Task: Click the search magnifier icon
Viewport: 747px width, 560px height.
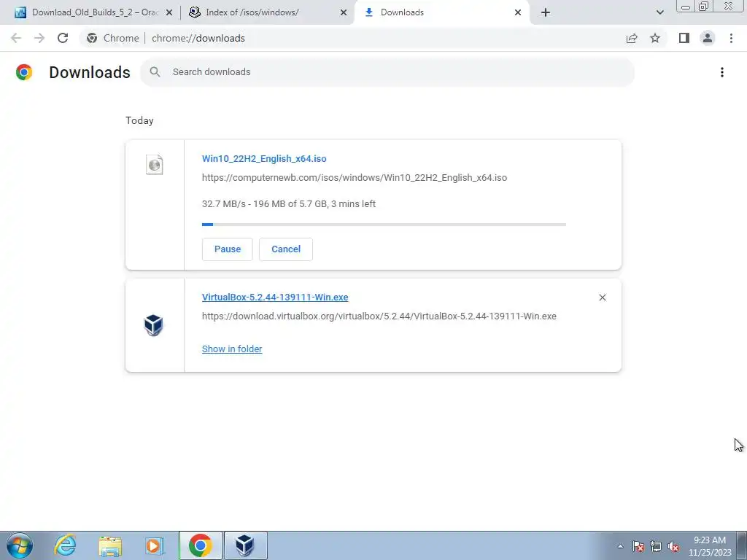Action: (x=155, y=72)
